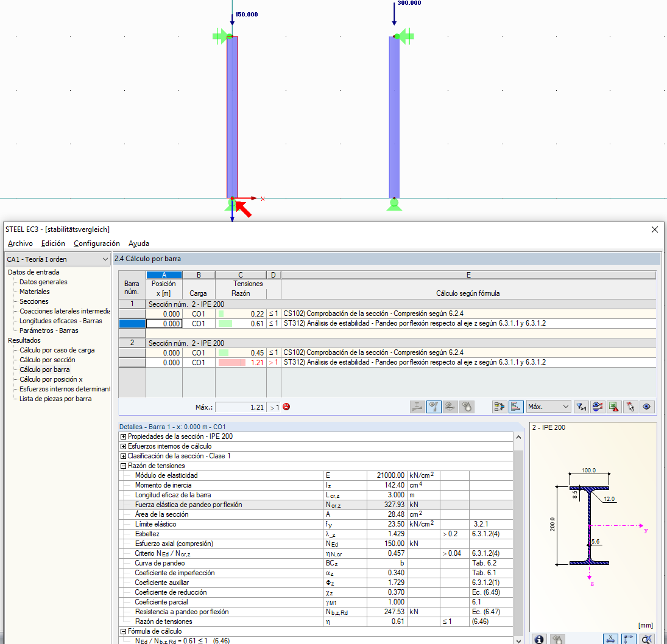
Task: Select Esfuerzos internos determinantes tree item
Action: click(x=65, y=390)
